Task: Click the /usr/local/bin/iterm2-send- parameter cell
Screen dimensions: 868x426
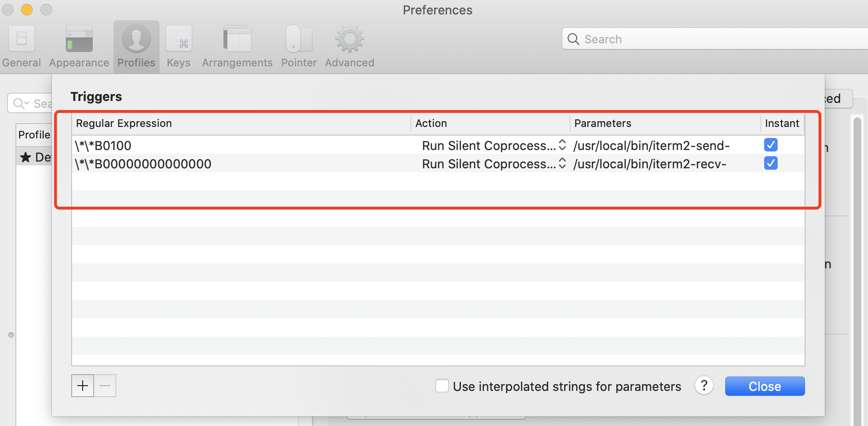Action: click(x=666, y=145)
